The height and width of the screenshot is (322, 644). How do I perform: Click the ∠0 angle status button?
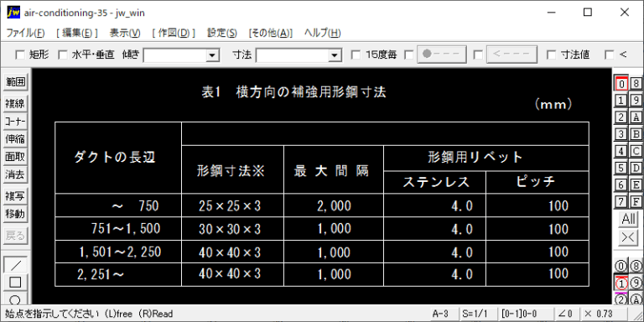click(566, 314)
